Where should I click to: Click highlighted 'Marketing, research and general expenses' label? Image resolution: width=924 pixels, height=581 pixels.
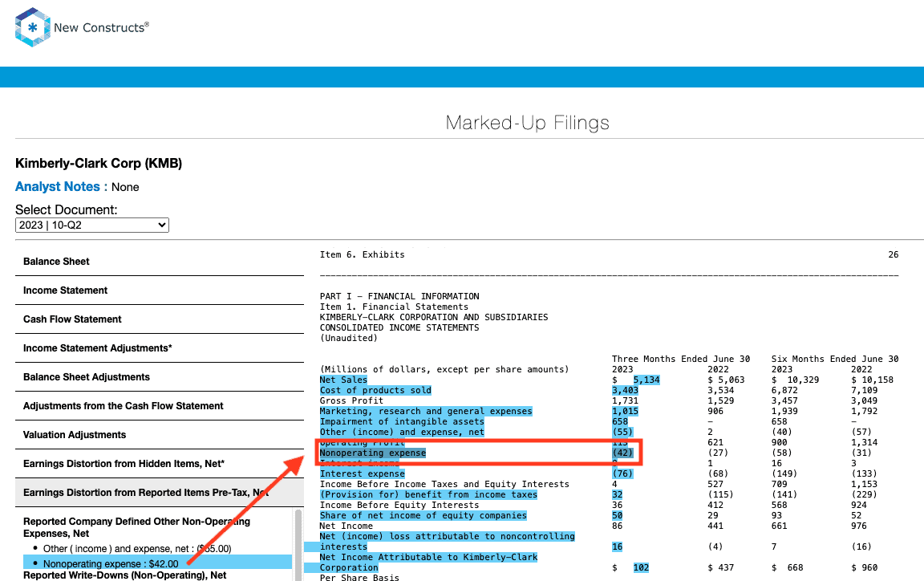click(426, 411)
